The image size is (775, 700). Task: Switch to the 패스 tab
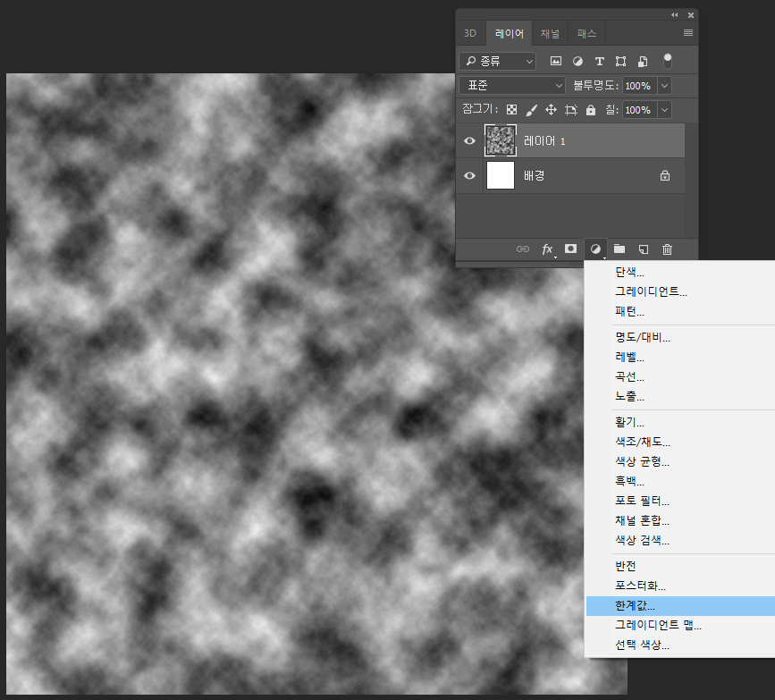[x=586, y=33]
